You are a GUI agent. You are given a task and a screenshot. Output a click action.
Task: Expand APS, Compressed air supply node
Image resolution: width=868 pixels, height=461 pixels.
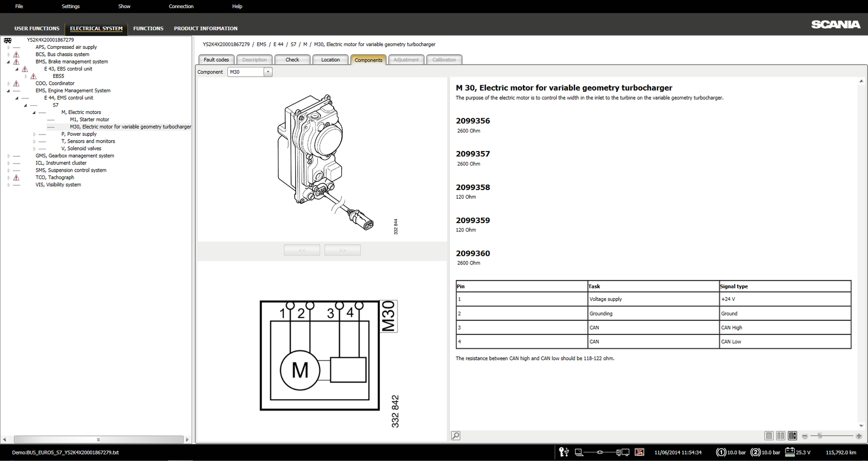pos(9,47)
